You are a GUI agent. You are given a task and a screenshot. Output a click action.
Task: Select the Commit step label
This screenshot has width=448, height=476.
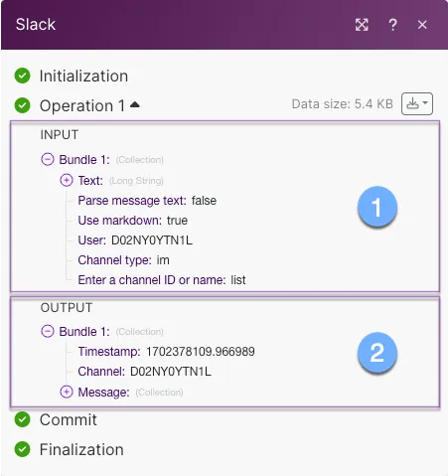(x=69, y=419)
